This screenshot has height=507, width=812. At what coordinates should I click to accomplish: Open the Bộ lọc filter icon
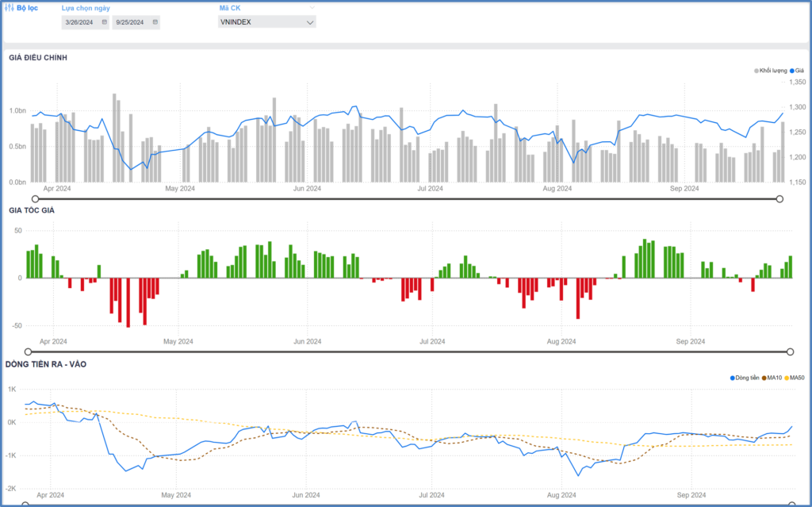[x=10, y=8]
